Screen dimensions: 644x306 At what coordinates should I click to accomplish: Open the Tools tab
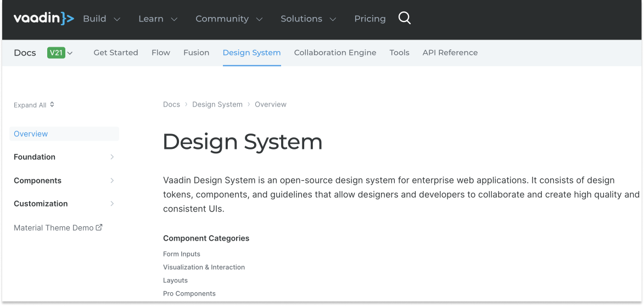tap(399, 53)
